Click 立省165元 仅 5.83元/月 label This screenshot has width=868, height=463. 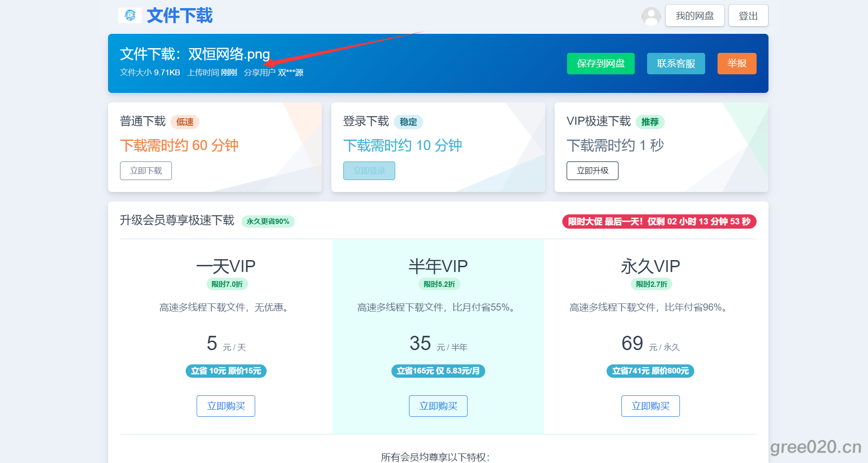(438, 371)
